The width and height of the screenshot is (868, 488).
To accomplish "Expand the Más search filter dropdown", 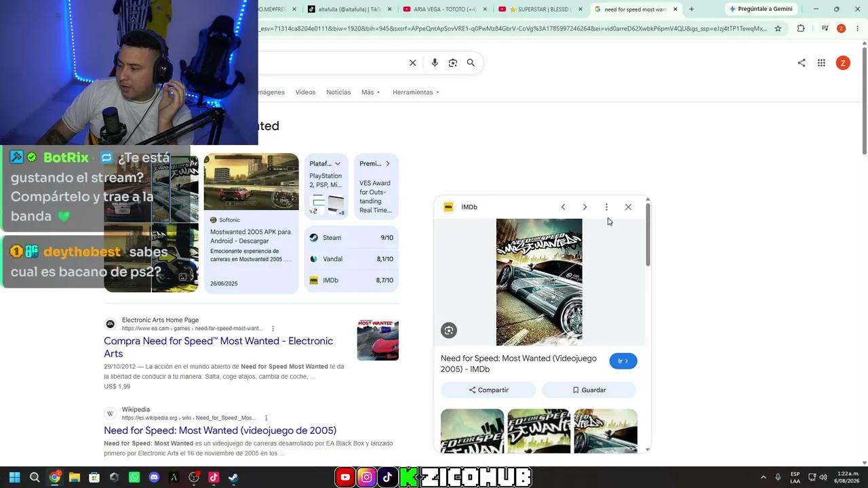I will point(371,92).
